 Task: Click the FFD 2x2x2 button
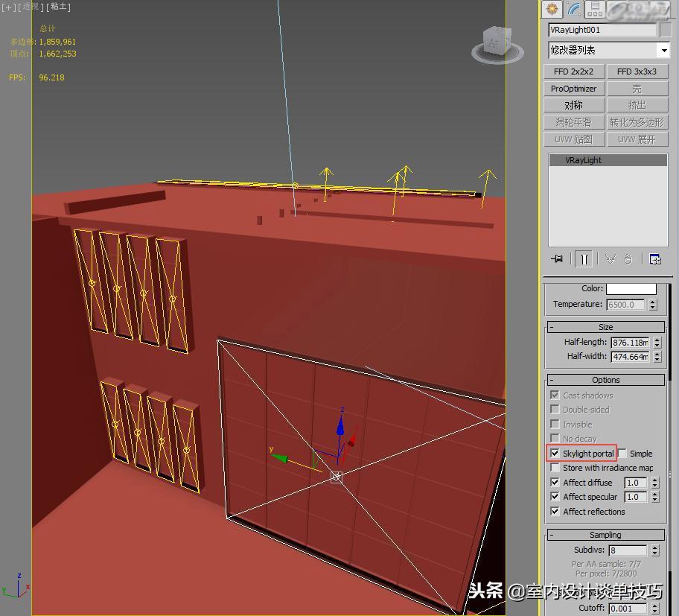(x=573, y=71)
